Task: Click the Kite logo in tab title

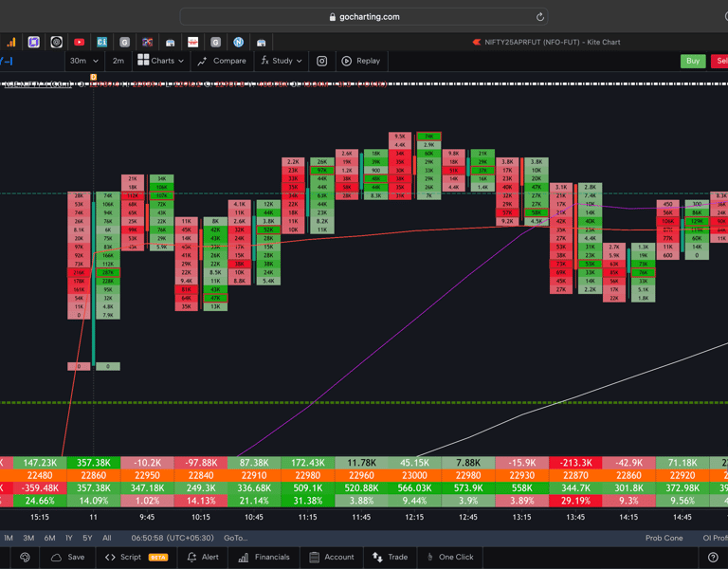Action: pyautogui.click(x=477, y=43)
